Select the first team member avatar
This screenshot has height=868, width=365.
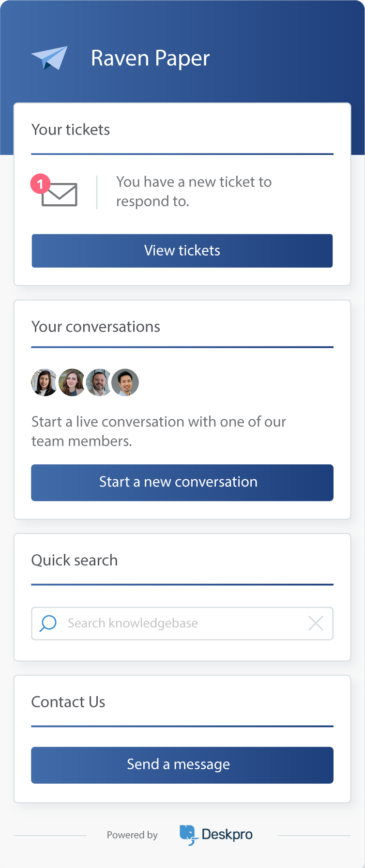[45, 382]
